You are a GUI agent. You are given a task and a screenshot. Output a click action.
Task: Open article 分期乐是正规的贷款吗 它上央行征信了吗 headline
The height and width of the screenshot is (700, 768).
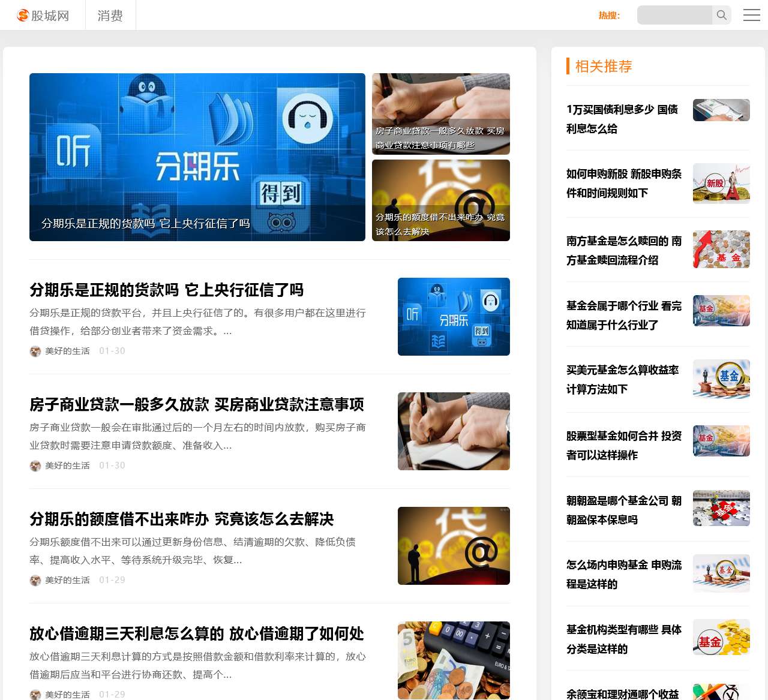pos(167,290)
